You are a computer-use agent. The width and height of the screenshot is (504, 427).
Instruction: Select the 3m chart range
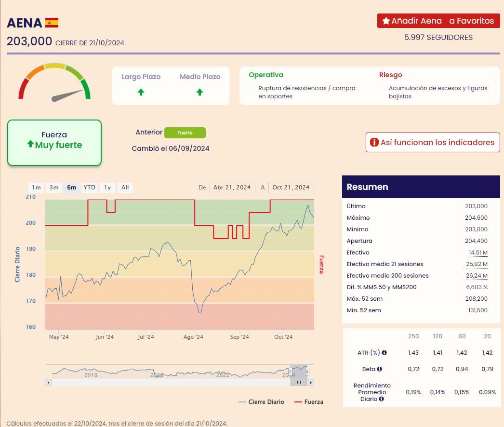click(x=54, y=187)
